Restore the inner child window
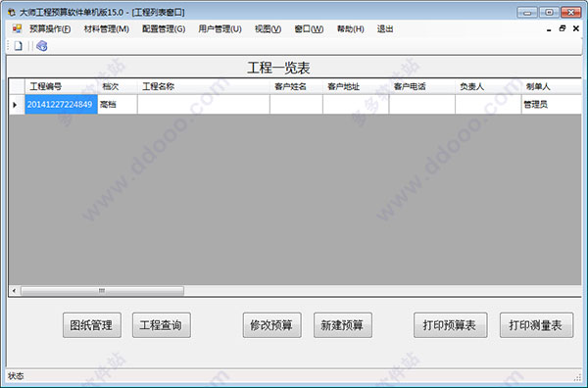The height and width of the screenshot is (388, 588). tap(563, 28)
